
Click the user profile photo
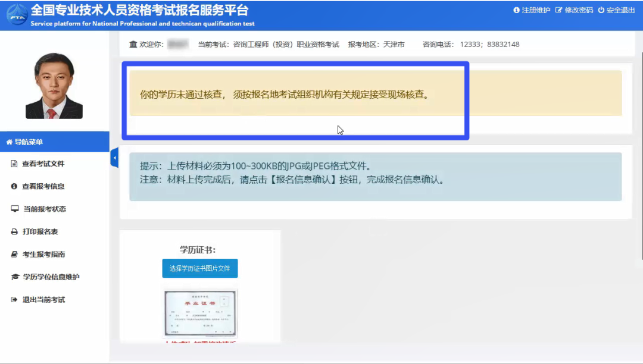(x=54, y=86)
